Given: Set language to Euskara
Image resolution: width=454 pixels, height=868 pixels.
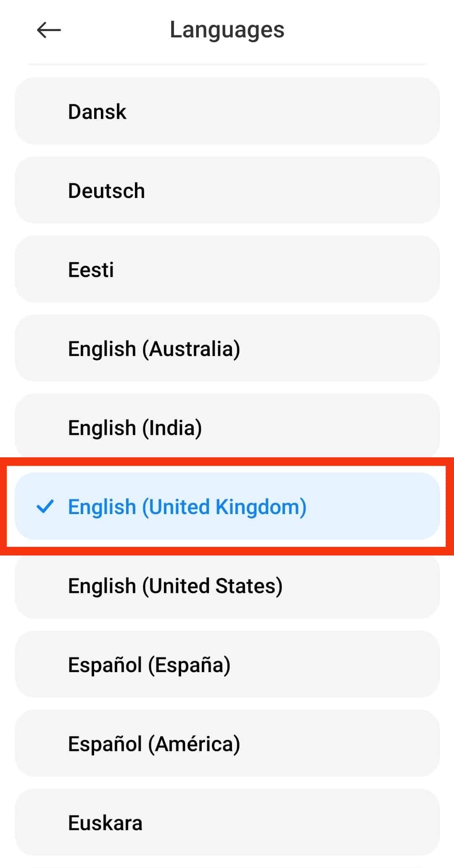Looking at the screenshot, I should click(227, 823).
